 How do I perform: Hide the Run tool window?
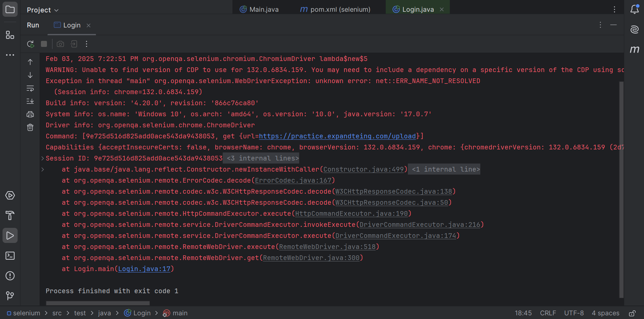click(613, 25)
